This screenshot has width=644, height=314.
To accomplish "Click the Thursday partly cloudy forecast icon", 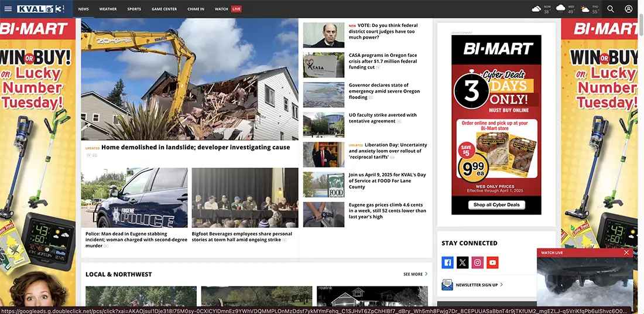I will [585, 9].
